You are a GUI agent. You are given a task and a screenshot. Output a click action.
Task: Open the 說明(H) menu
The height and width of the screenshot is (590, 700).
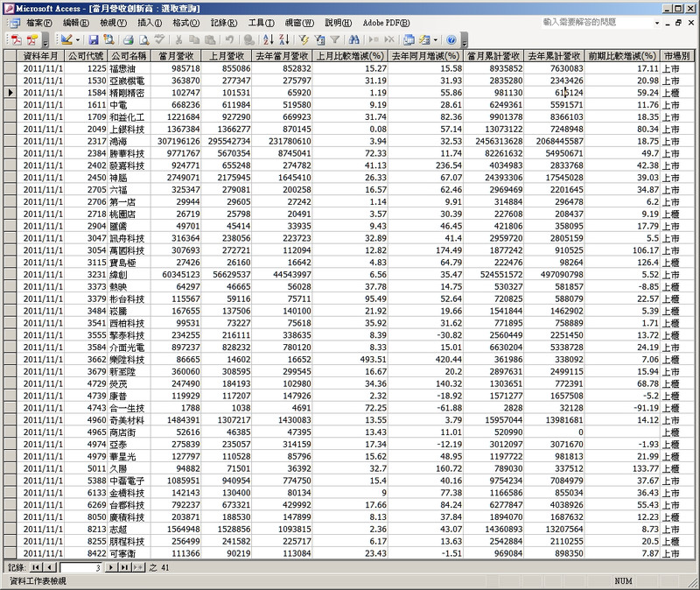(338, 23)
